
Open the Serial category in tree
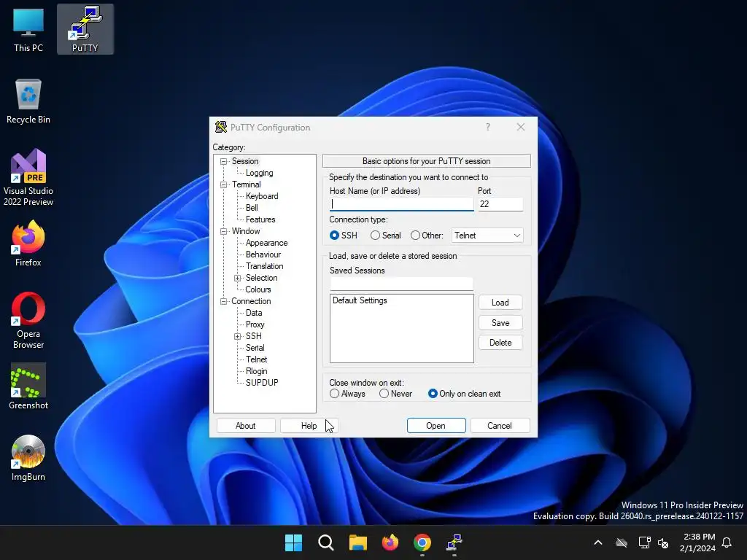[255, 348]
